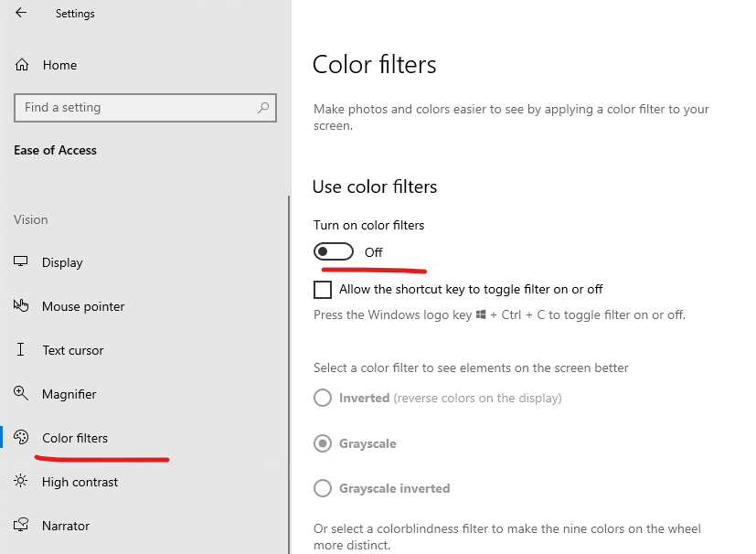Viewport: 756px width, 554px height.
Task: Go to Narrator settings
Action: pos(66,526)
